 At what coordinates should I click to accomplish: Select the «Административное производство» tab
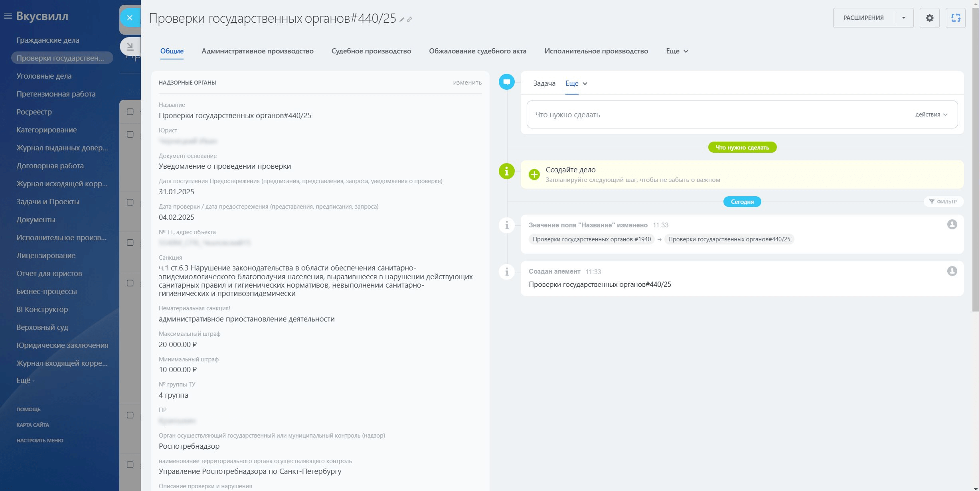[x=257, y=51]
